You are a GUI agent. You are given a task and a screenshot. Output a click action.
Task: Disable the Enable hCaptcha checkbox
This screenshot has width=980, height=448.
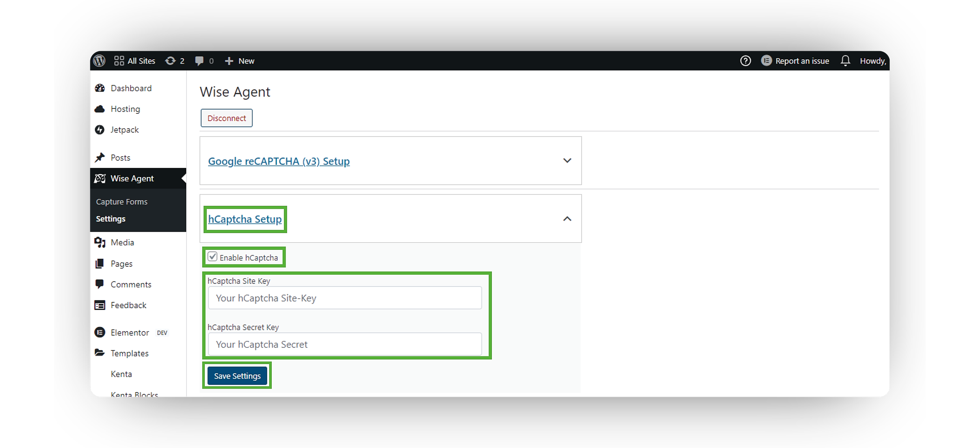(x=212, y=256)
